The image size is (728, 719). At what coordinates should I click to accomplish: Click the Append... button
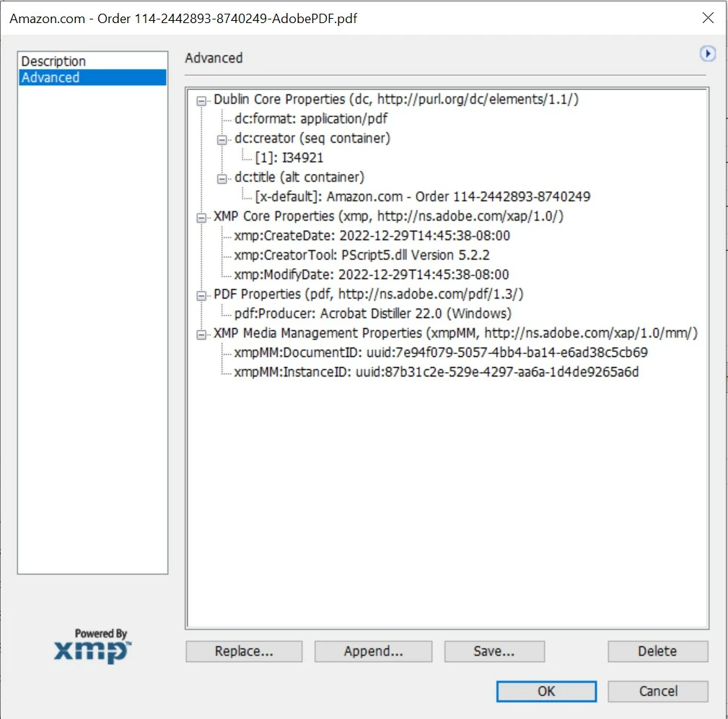point(373,651)
